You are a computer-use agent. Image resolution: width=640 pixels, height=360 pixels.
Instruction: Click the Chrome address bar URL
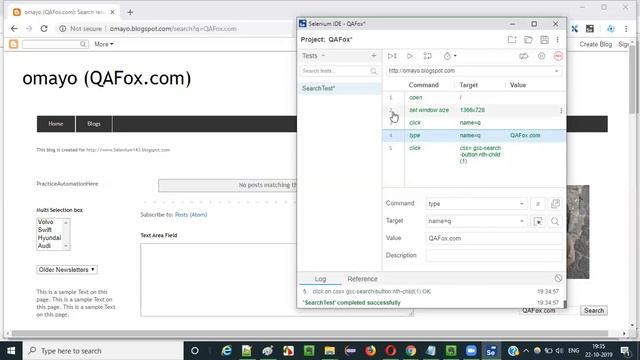tap(173, 29)
